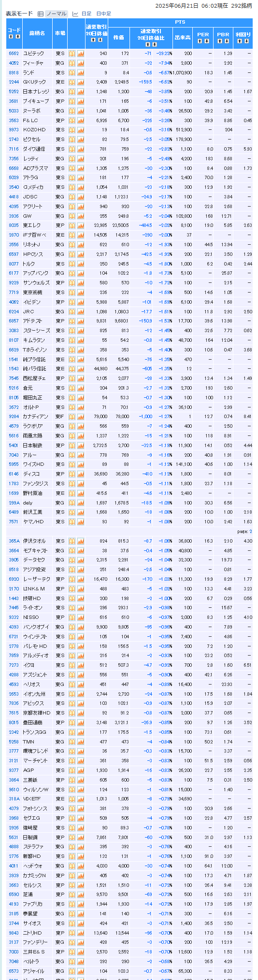Switch display mode to 日足
258x980 pixels.
click(x=86, y=14)
